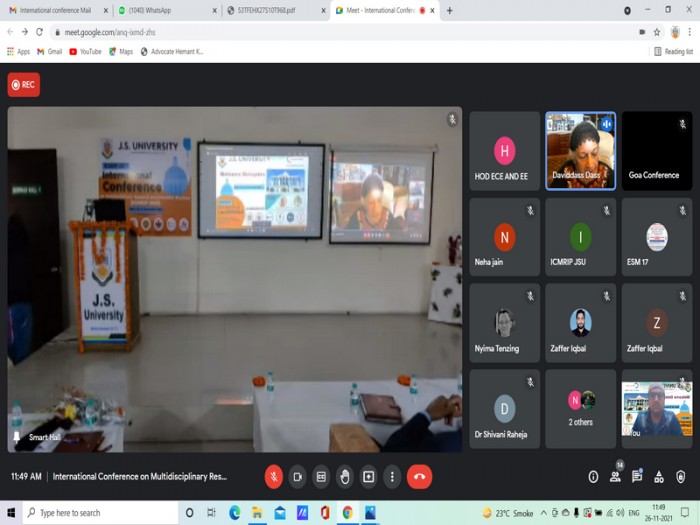Click the raise hand icon
This screenshot has height=525, width=700.
(x=345, y=477)
